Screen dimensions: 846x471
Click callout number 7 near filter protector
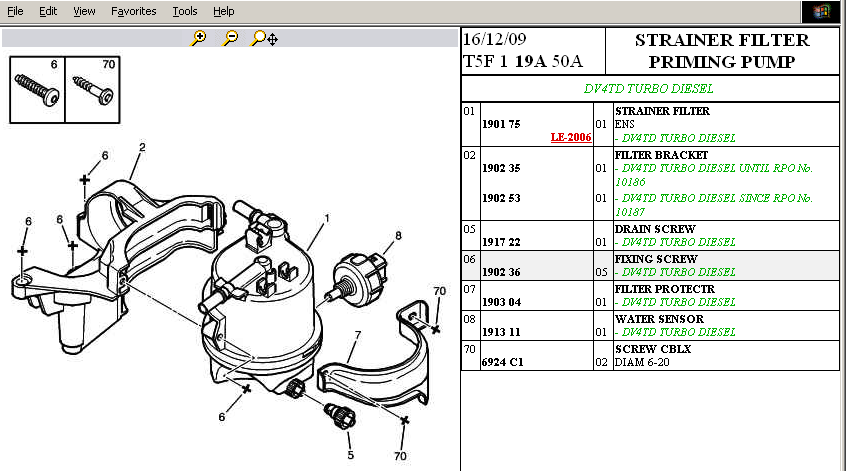(x=358, y=335)
